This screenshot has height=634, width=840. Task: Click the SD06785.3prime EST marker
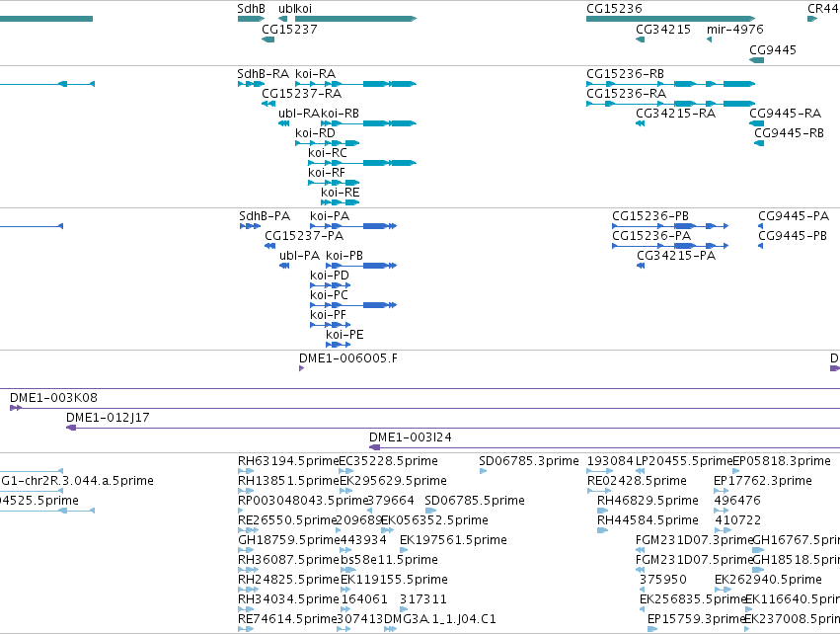[484, 471]
